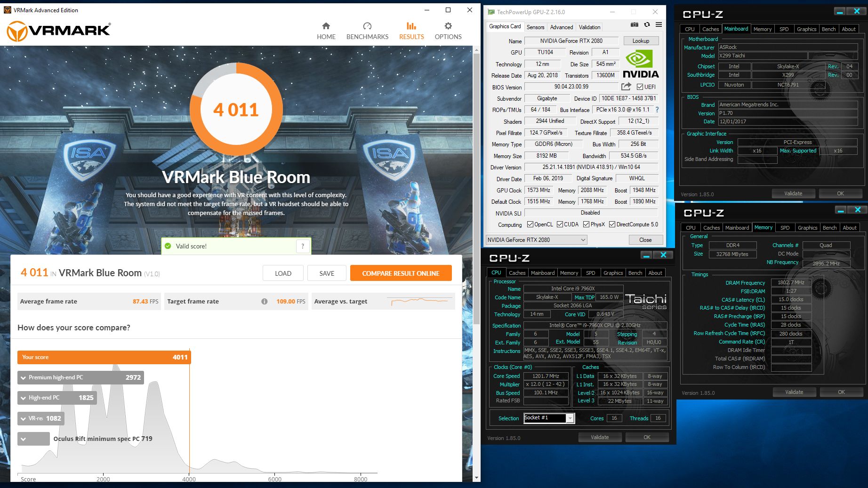Switch to Validation tab in GPU-Z
Viewport: 868px width, 488px height.
(x=589, y=27)
